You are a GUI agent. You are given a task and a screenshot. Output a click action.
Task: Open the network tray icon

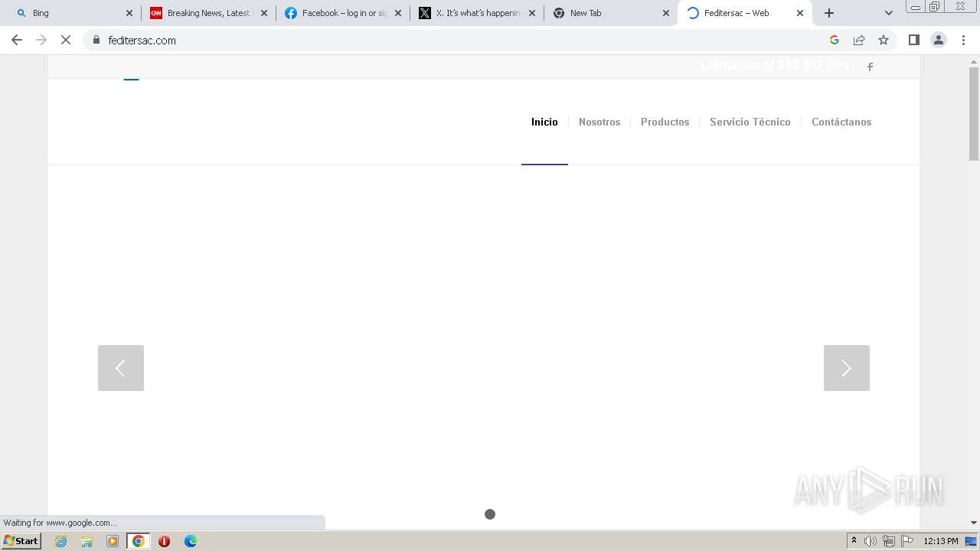(x=889, y=541)
